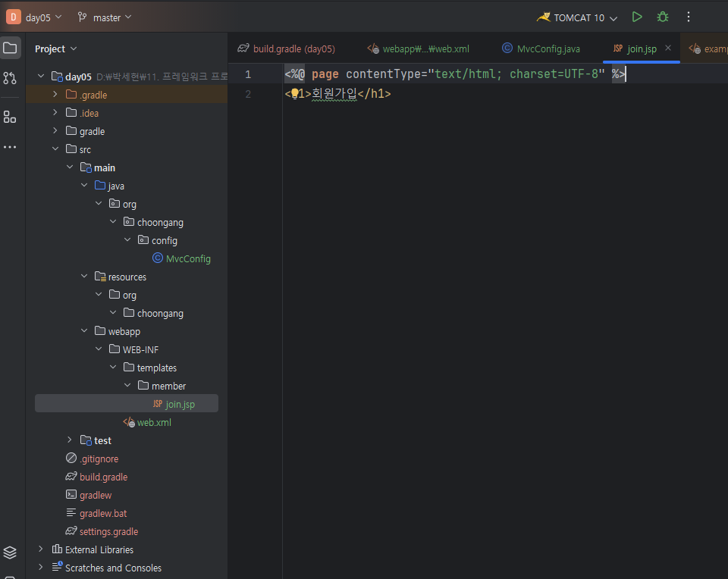Screen dimensions: 728x579
Task: Open the Structure tool window icon
Action: (10, 117)
